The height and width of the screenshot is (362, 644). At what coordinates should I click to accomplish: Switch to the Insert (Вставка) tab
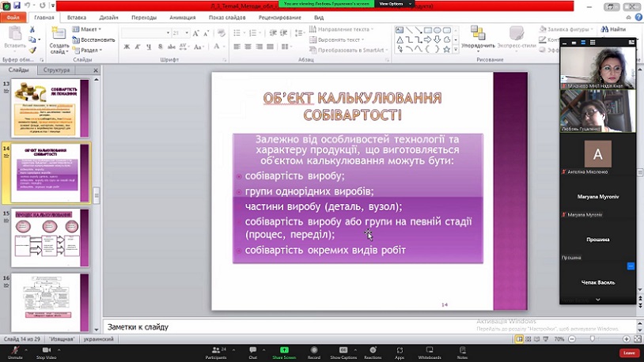[x=77, y=17]
